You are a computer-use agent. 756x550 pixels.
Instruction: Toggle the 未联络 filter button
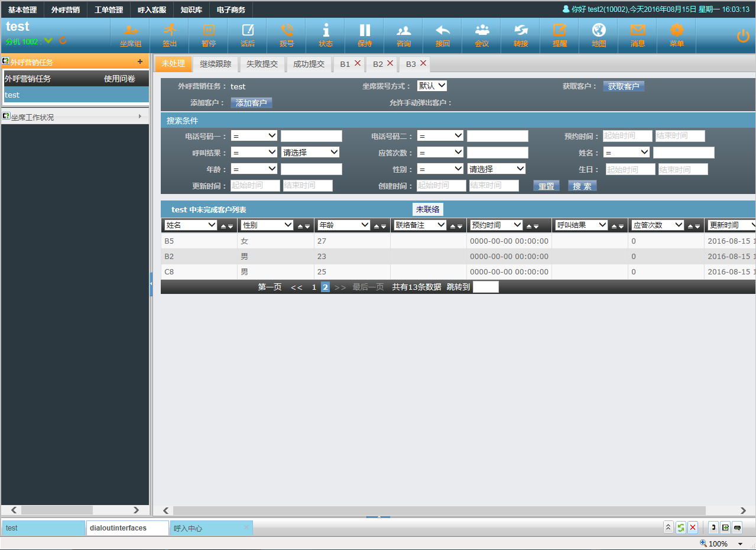(427, 209)
